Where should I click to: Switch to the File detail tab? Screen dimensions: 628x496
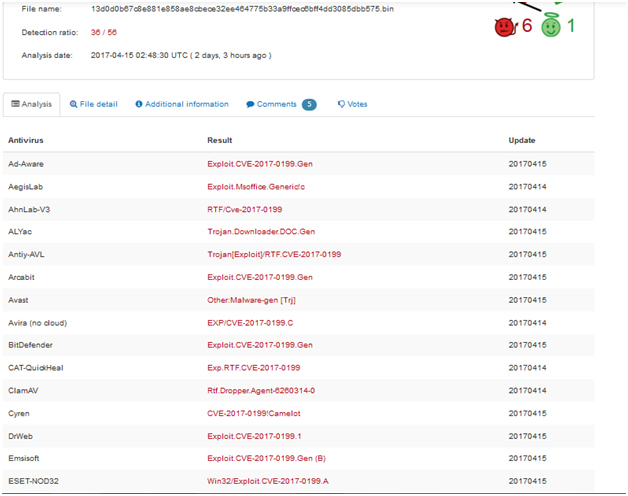tap(94, 104)
